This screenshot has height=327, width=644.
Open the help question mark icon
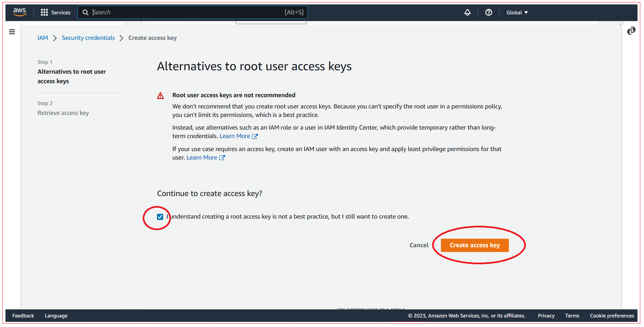click(489, 12)
